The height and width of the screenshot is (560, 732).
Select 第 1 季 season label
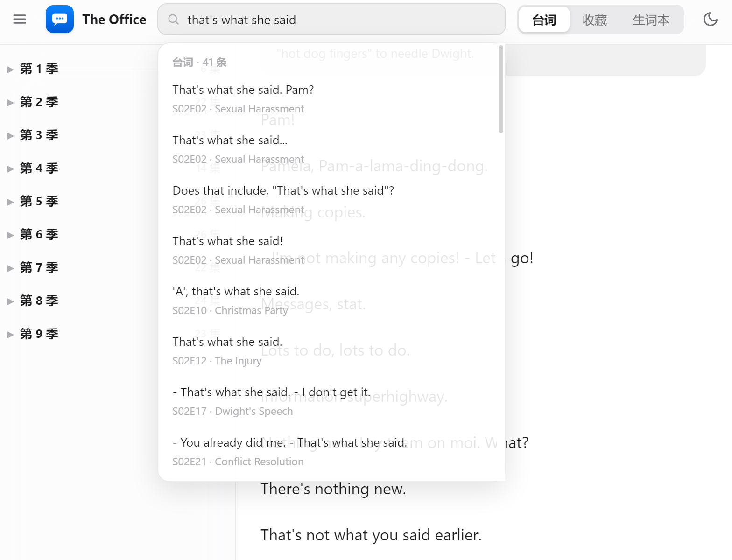[39, 69]
